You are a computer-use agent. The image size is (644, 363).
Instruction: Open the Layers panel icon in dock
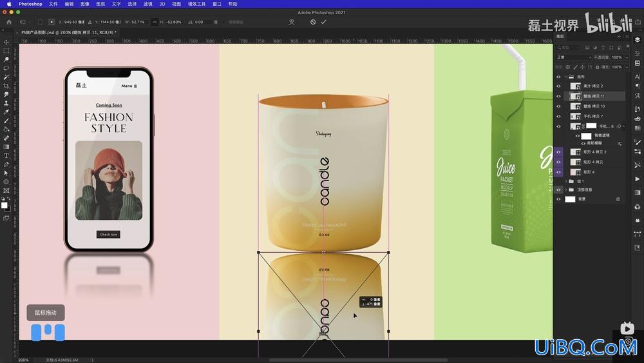[x=638, y=40]
